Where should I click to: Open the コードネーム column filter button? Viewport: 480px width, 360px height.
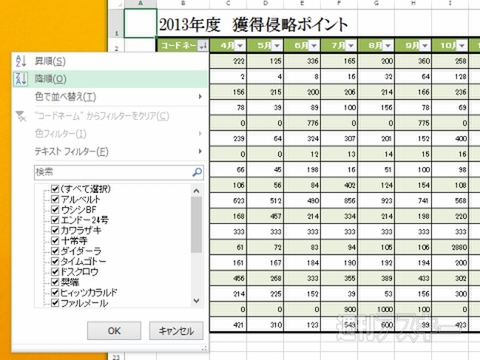click(203, 45)
